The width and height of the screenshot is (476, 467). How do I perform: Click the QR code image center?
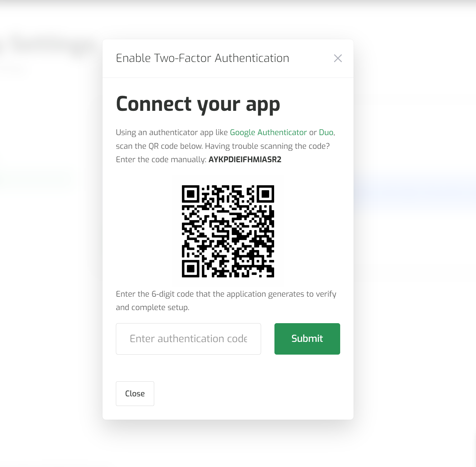pos(228,231)
